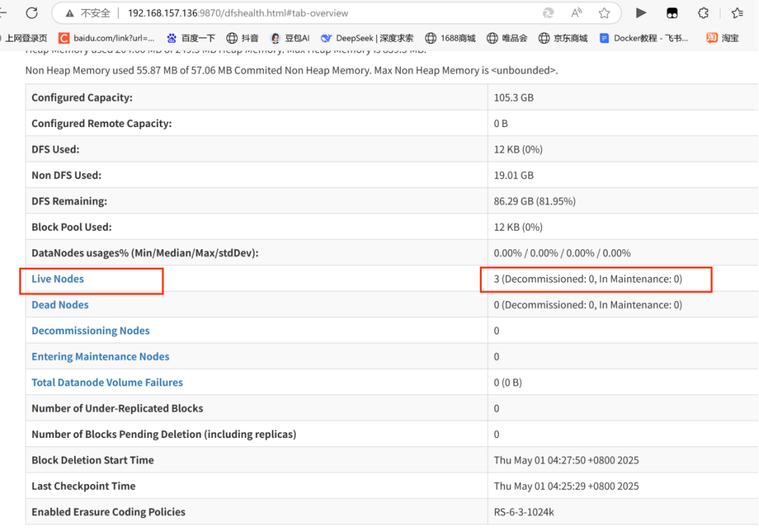Click the DFS Used label

(x=55, y=150)
